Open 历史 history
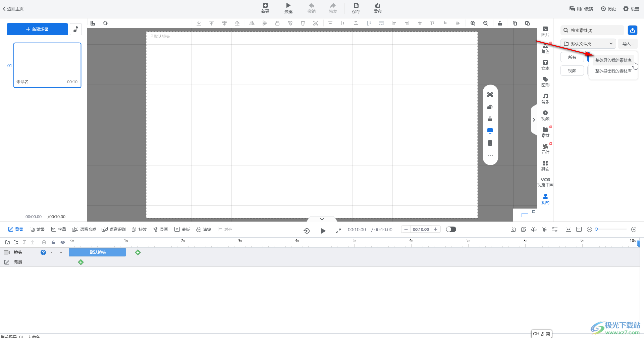Image resolution: width=644 pixels, height=338 pixels. [608, 9]
